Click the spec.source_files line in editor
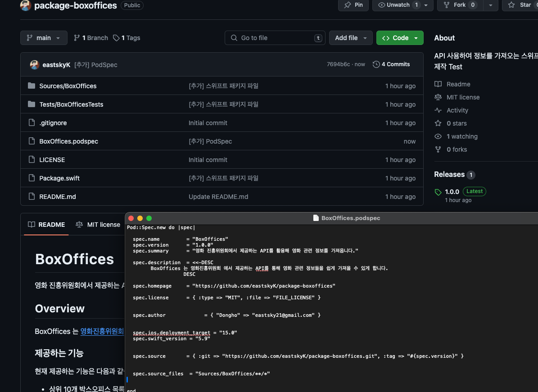Image resolution: width=538 pixels, height=392 pixels. click(201, 374)
